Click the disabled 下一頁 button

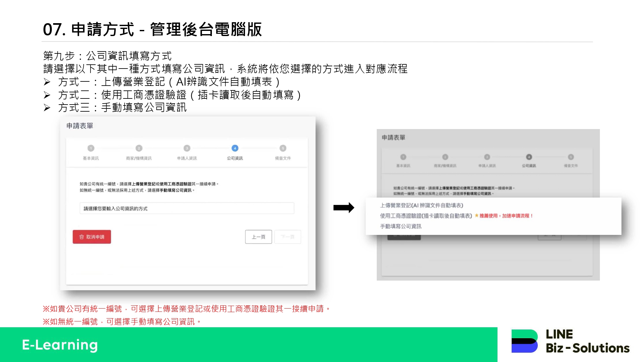point(288,237)
